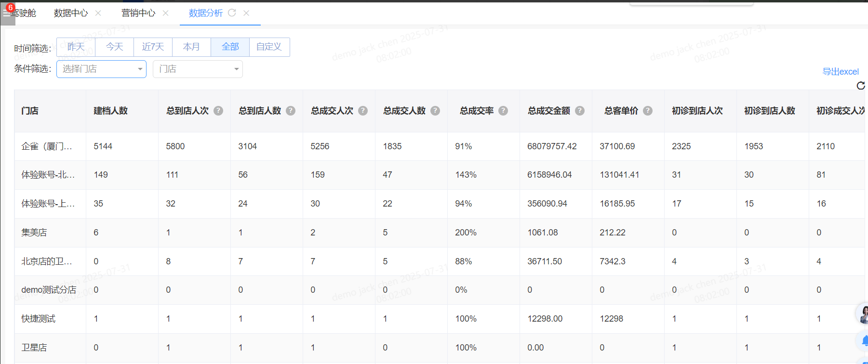This screenshot has width=868, height=364.
Task: Expand the 门店 dropdown arrow
Action: (x=236, y=69)
